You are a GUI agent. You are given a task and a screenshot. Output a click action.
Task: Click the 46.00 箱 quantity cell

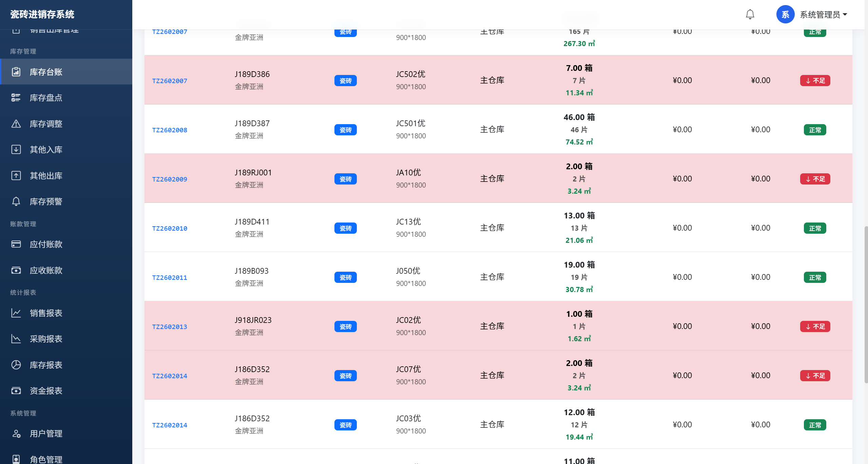coord(579,117)
